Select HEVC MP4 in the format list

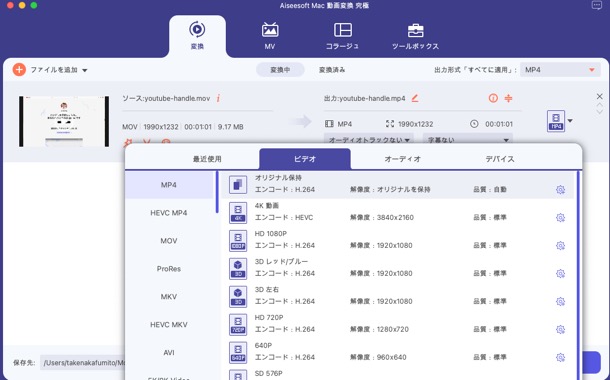click(169, 213)
